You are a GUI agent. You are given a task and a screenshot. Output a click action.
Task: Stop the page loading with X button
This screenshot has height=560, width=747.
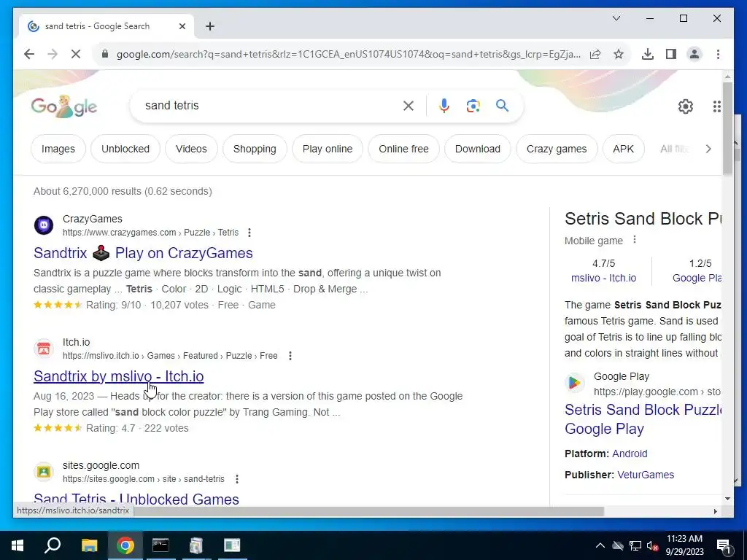click(x=76, y=54)
